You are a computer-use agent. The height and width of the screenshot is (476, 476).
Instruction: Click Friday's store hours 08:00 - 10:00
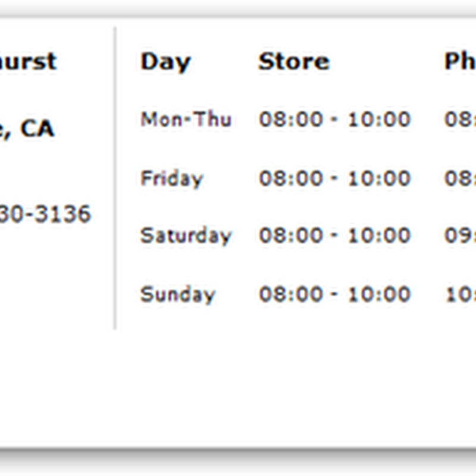[x=334, y=178]
